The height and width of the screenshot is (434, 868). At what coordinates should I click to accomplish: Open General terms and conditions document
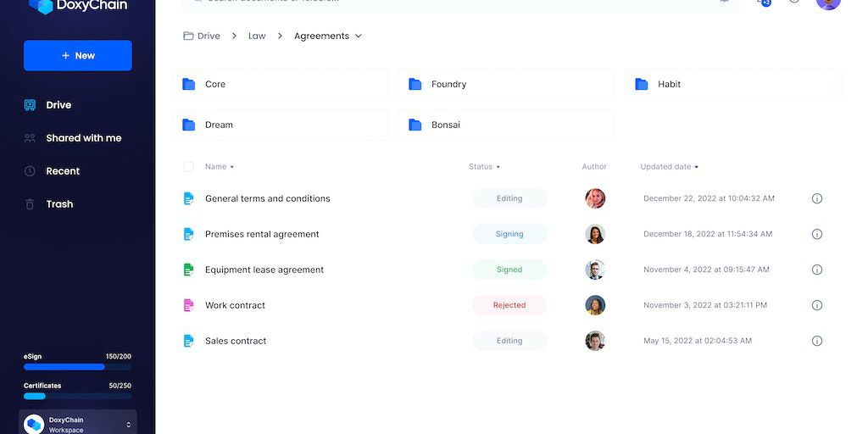pos(267,198)
